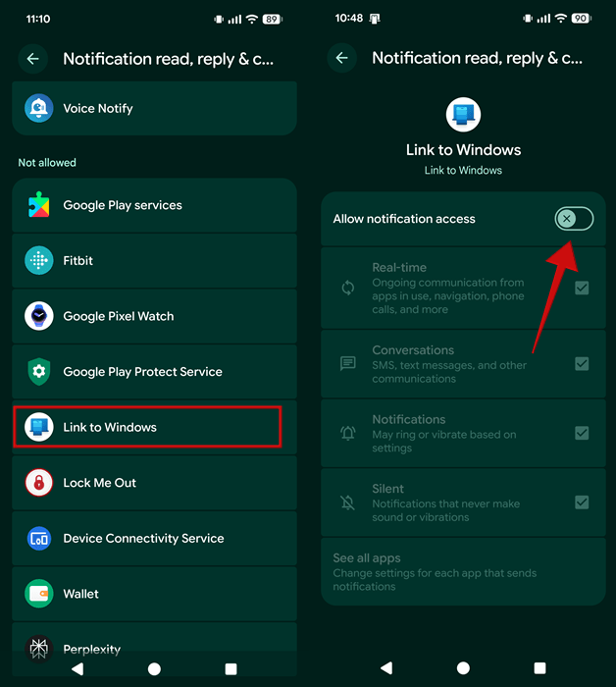Tap the Device Connectivity Service icon
Viewport: 616px width, 687px height.
tap(39, 538)
